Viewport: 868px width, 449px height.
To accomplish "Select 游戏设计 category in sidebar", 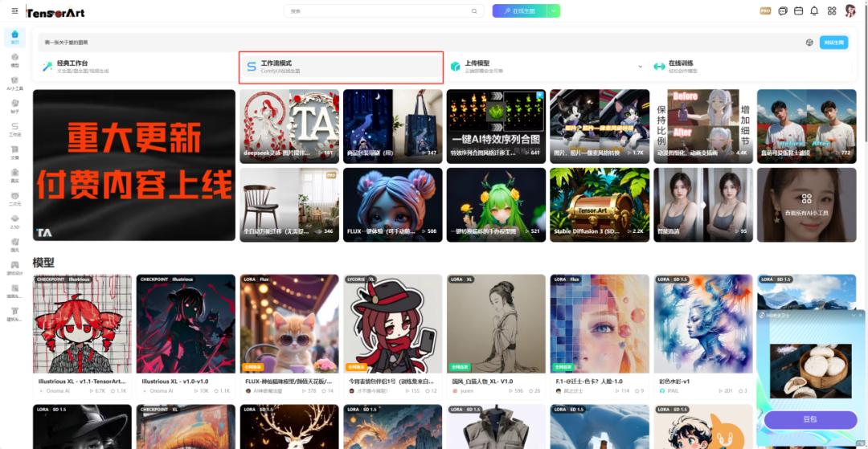I will [15, 268].
